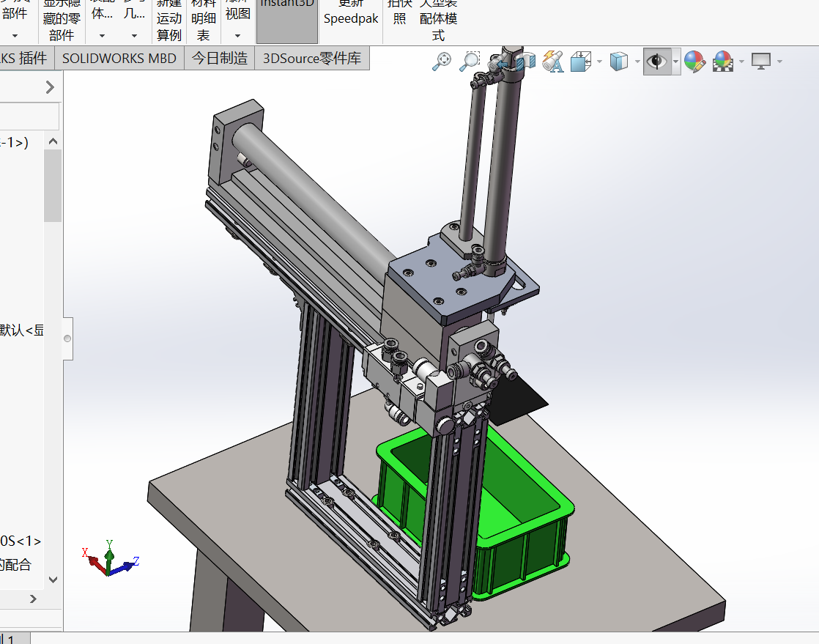Expand the Apply Scene dropdown arrow
819x644 pixels.
point(741,62)
